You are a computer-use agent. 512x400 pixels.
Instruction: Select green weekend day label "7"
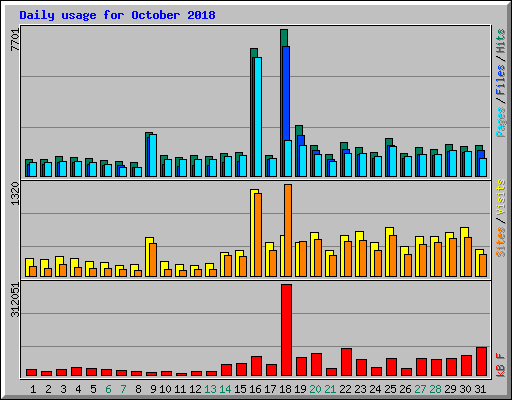tap(123, 389)
